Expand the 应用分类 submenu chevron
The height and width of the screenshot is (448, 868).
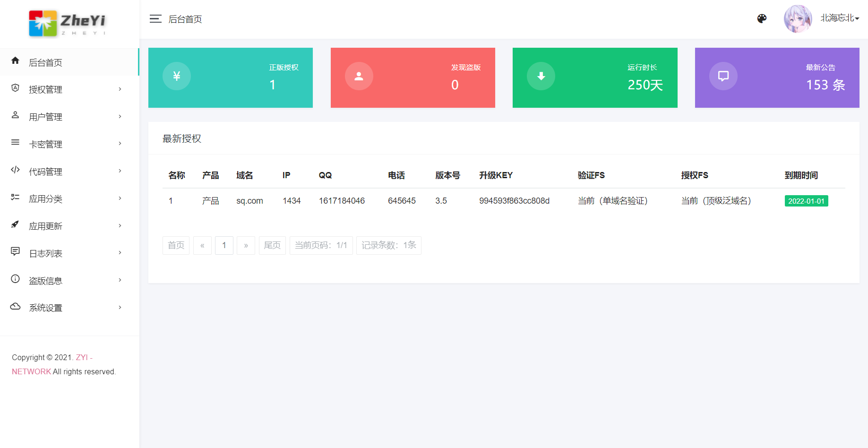(x=120, y=198)
